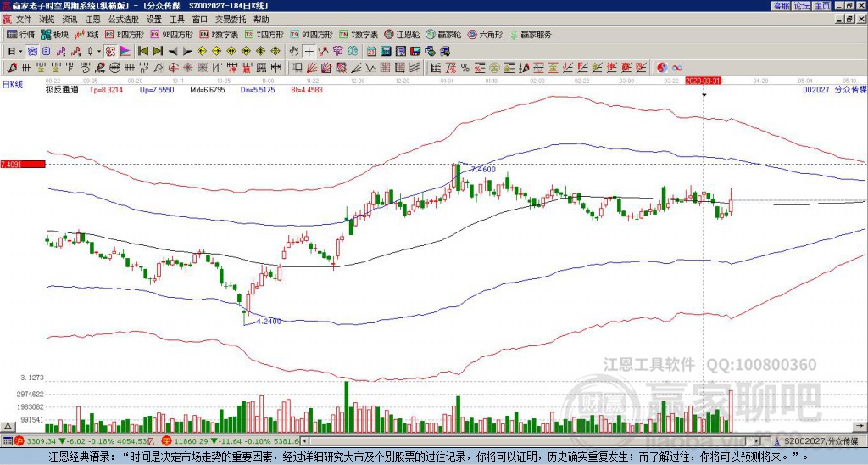Image resolution: width=868 pixels, height=465 pixels.
Task: Open the 帮助 menu
Action: pyautogui.click(x=261, y=20)
